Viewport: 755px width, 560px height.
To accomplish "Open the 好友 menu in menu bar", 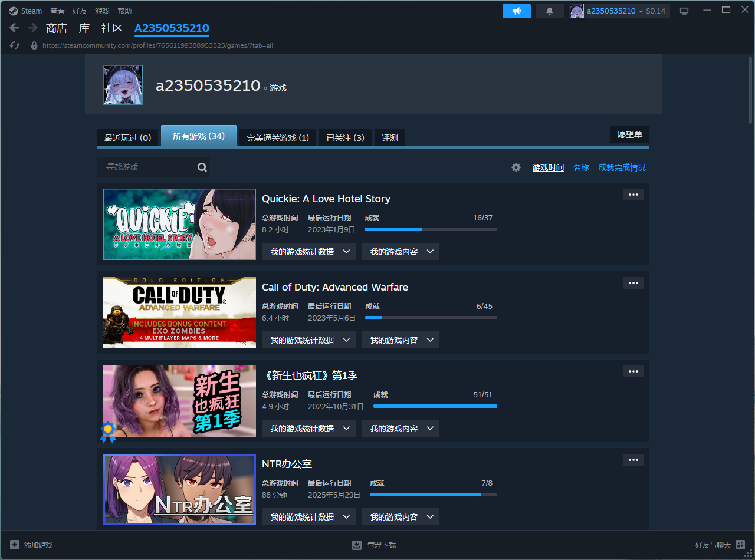I will [x=80, y=11].
